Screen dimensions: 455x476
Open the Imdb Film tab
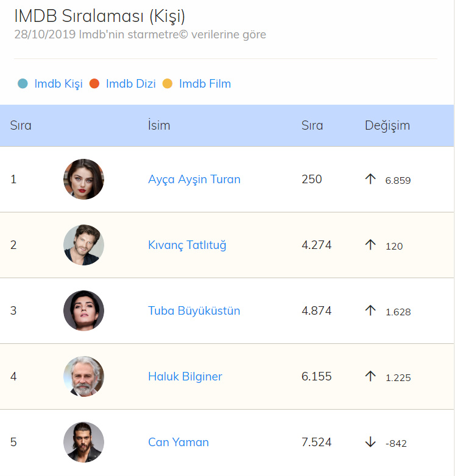pos(205,84)
